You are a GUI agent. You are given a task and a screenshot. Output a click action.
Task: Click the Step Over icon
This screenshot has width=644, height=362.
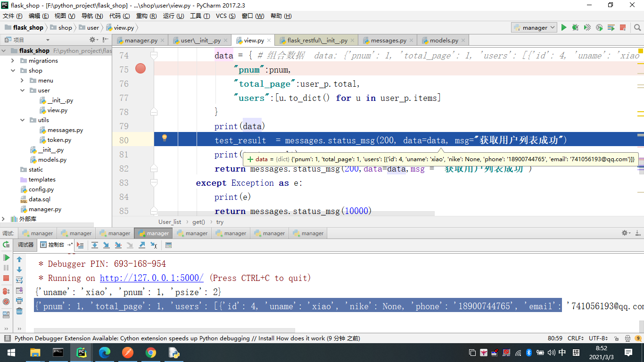pyautogui.click(x=95, y=245)
